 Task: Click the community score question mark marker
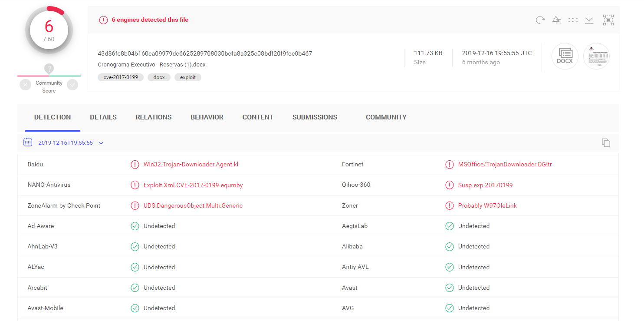49,69
